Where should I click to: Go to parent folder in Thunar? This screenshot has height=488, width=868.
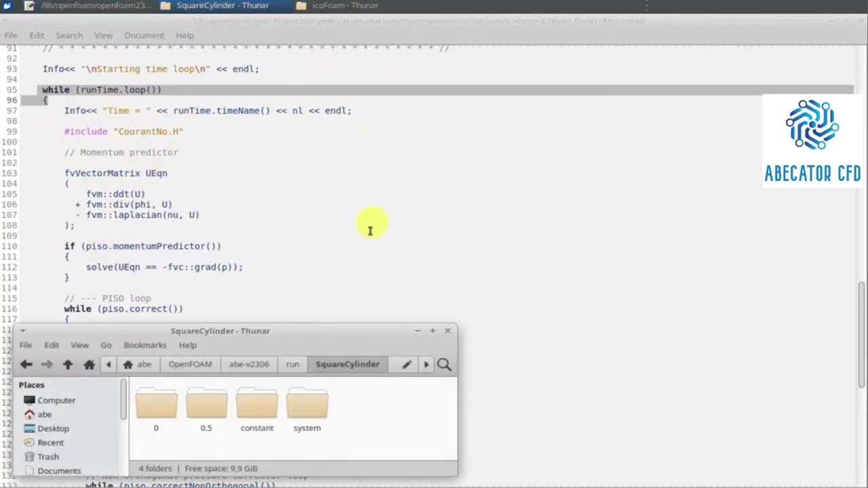coord(68,365)
